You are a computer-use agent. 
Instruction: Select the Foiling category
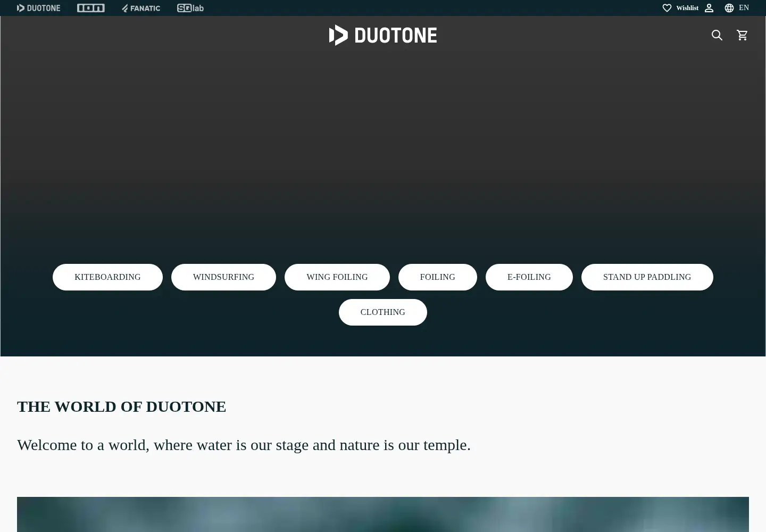tap(438, 277)
